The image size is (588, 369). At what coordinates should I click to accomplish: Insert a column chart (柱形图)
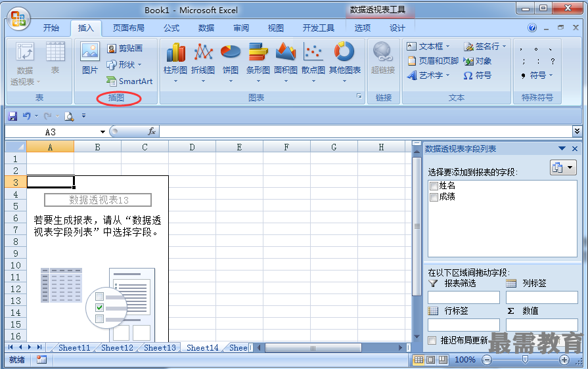175,62
